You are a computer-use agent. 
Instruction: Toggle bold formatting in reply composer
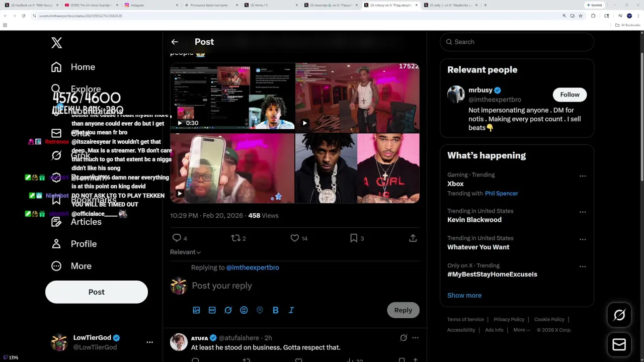point(276,310)
